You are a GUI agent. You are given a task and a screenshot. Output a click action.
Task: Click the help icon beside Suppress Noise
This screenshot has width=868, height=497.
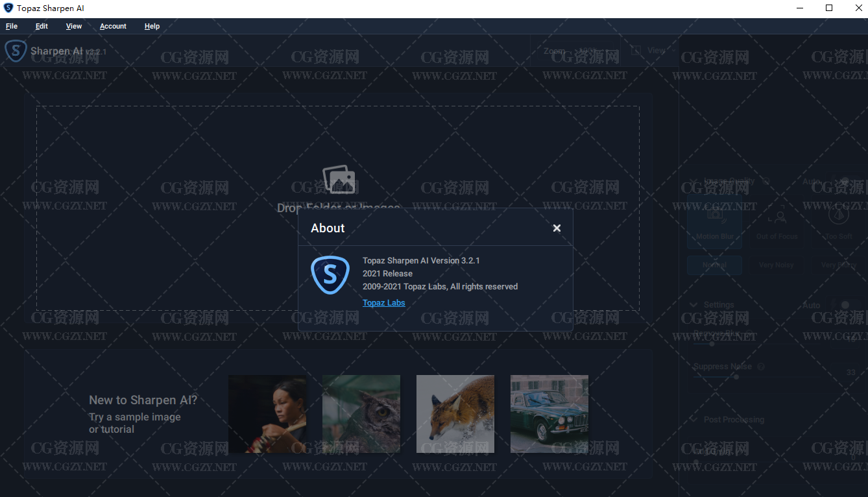click(x=761, y=367)
